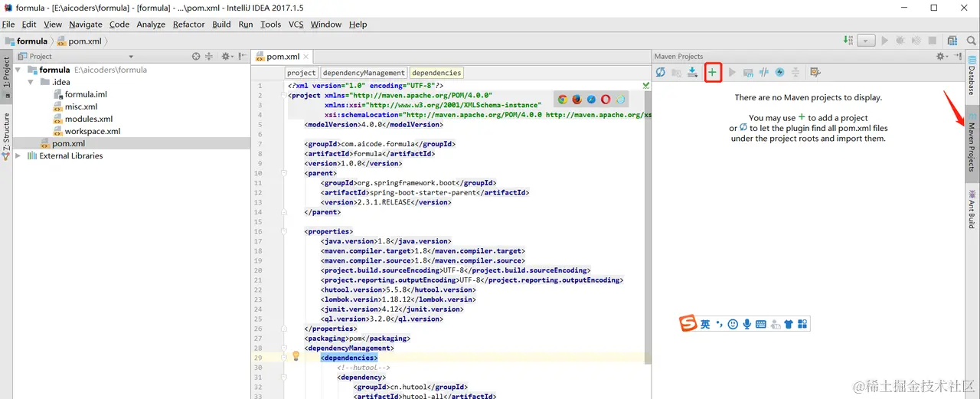Screen dimensions: 980x399
Task: Open Project Structure icon
Action: 952,41
